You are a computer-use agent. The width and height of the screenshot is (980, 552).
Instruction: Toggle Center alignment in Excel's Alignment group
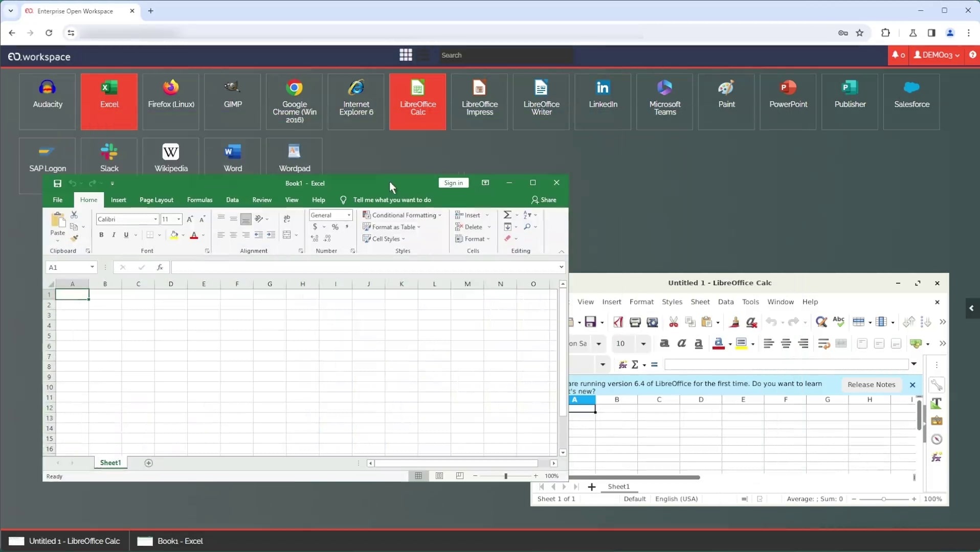(x=233, y=235)
